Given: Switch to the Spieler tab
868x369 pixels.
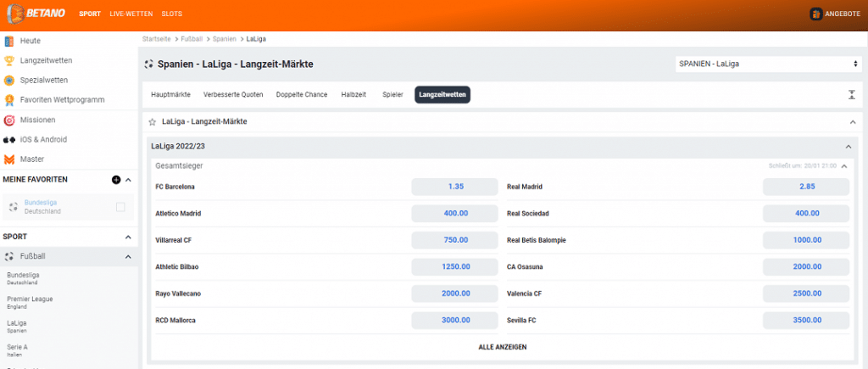Looking at the screenshot, I should 392,95.
